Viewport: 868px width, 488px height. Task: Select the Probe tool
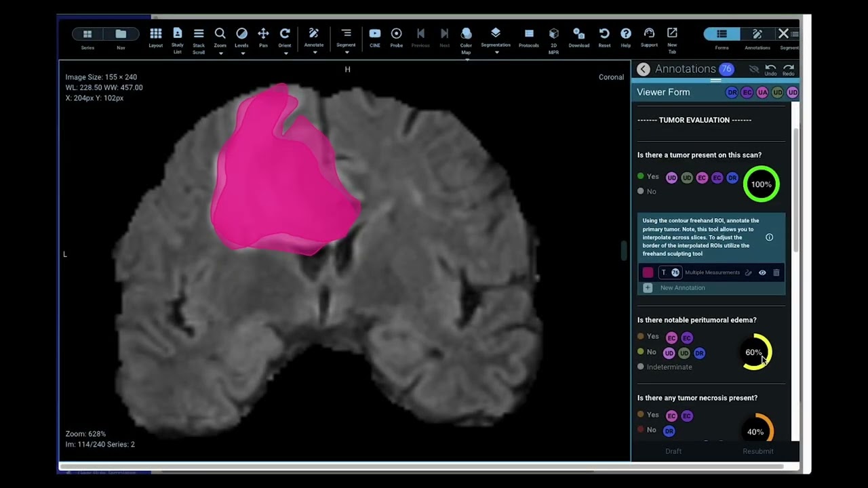pyautogui.click(x=397, y=33)
